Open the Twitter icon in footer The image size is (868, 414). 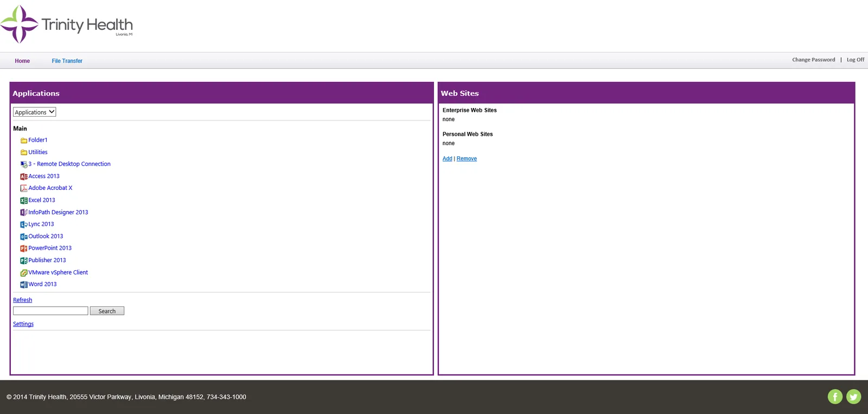(853, 397)
